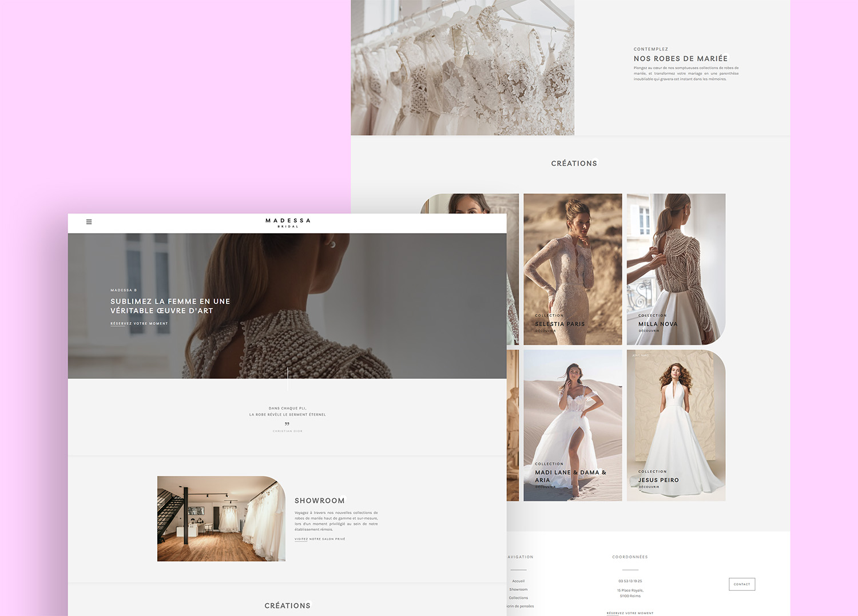This screenshot has height=616, width=858.
Task: Click the wedding dresses rack photo
Action: click(x=462, y=67)
